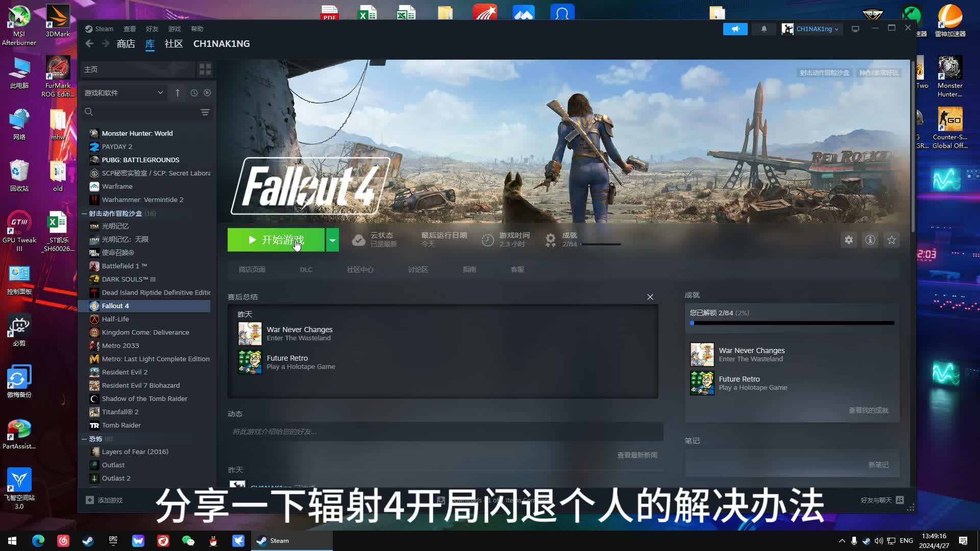The width and height of the screenshot is (980, 551).
Task: Click the sort ascending arrow icon
Action: click(x=178, y=93)
